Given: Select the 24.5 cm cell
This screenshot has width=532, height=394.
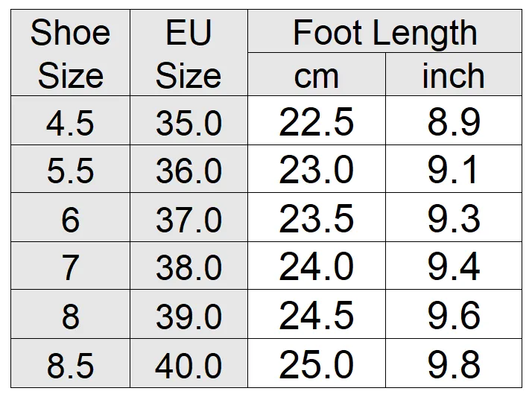Looking at the screenshot, I should [317, 314].
